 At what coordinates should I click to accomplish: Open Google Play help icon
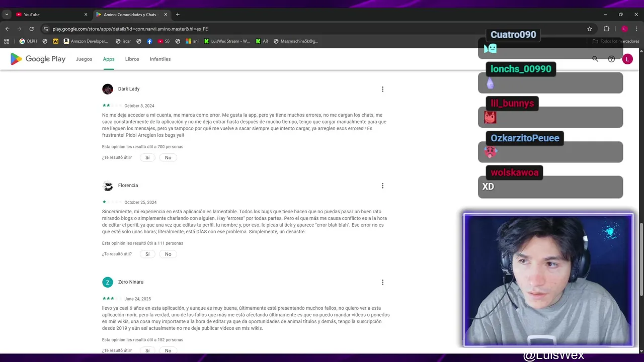click(611, 59)
